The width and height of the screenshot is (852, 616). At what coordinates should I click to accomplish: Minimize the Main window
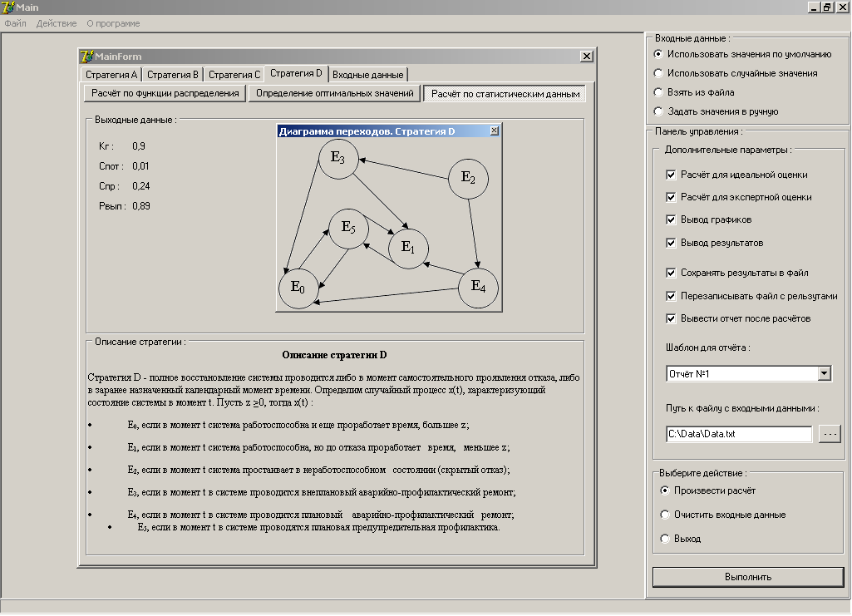click(x=814, y=7)
